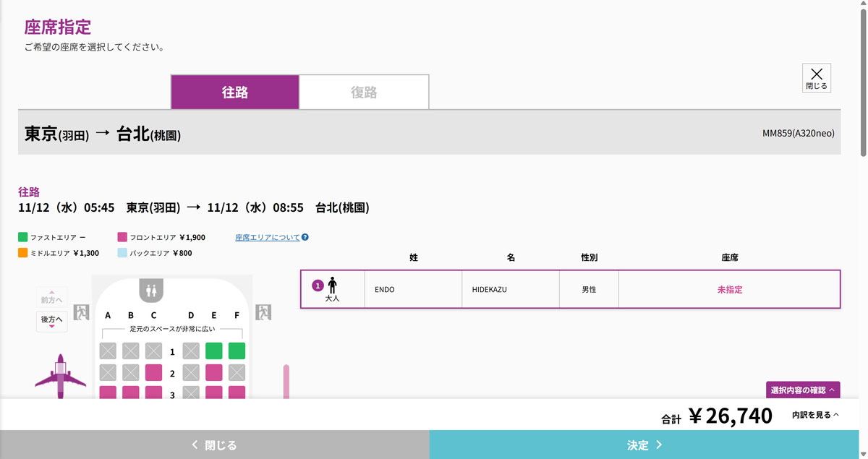
Task: Click the bottom 閉じる back button
Action: (214, 445)
